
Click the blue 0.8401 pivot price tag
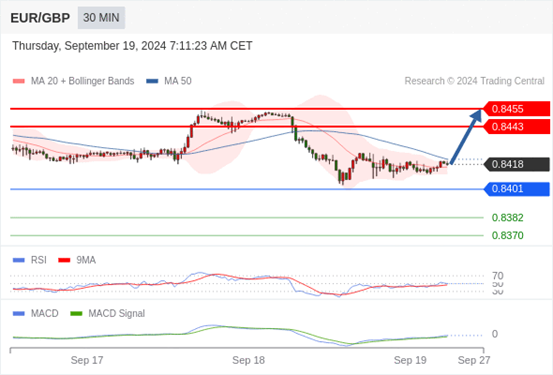[x=516, y=189]
